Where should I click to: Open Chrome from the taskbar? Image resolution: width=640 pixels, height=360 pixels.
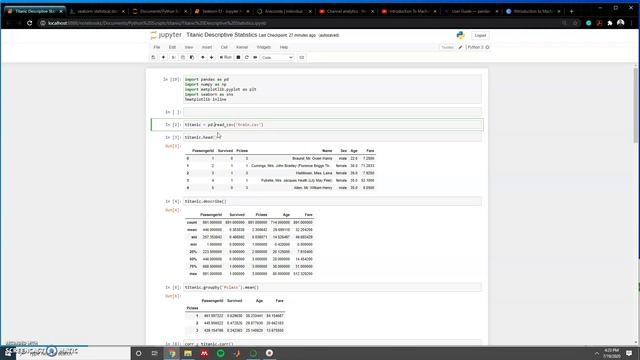pos(172,353)
